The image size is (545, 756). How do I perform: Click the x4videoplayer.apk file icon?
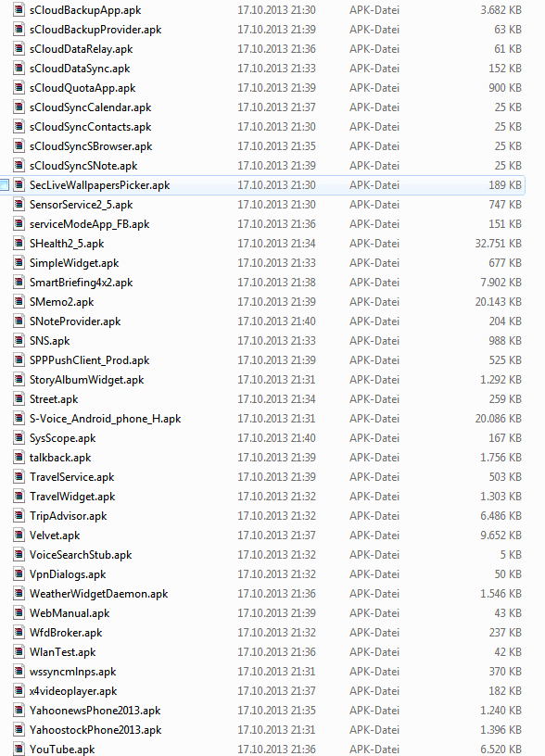coord(19,691)
